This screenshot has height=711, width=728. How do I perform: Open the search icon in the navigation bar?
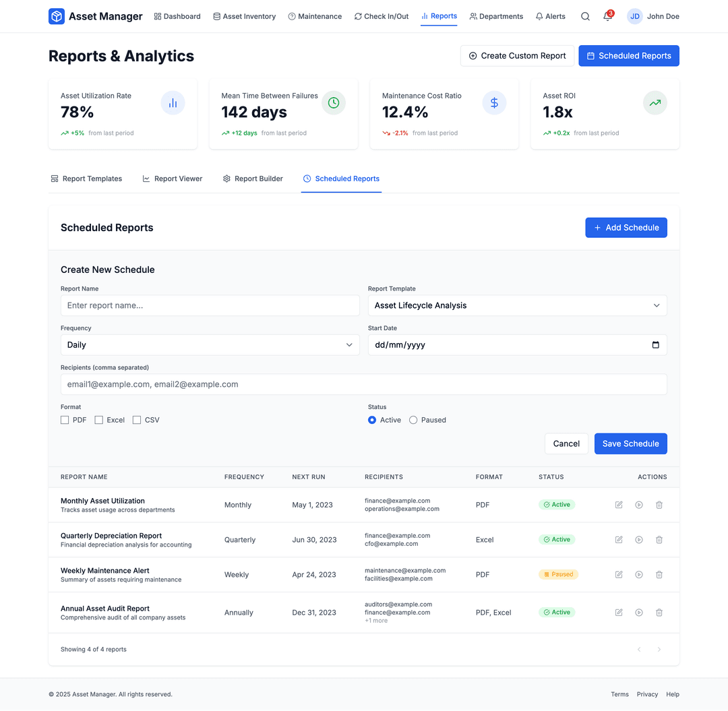click(x=585, y=16)
